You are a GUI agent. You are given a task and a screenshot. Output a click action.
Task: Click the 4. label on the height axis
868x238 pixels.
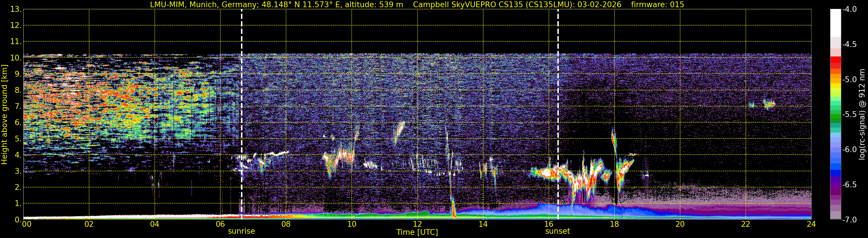[x=18, y=155]
